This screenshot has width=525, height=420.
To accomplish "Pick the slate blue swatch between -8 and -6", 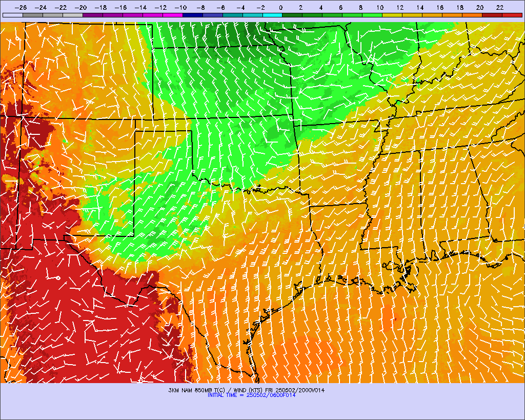I will point(213,15).
